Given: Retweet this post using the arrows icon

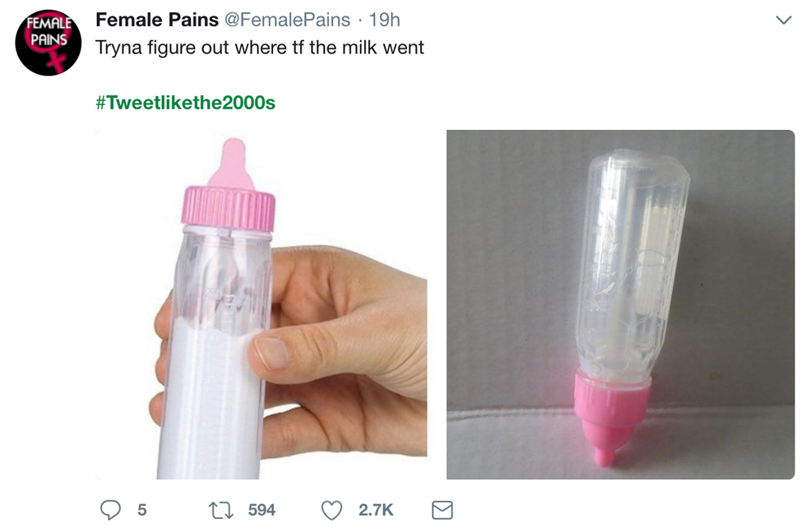Looking at the screenshot, I should [222, 511].
